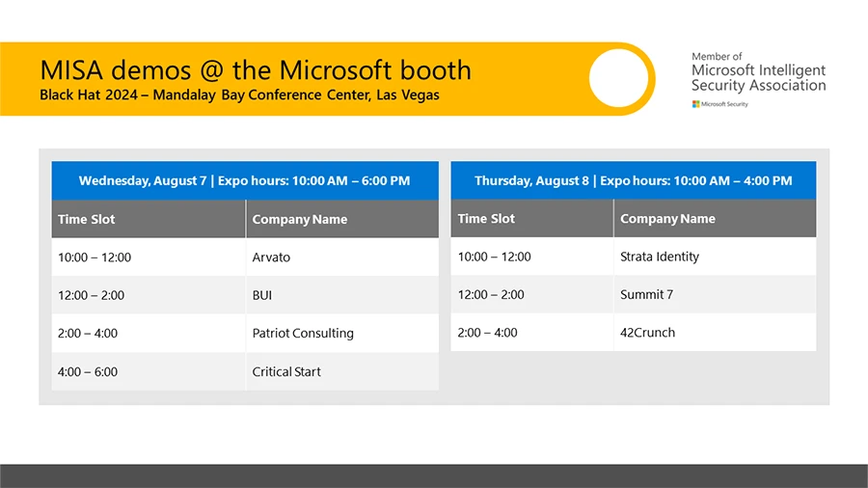Click the 'Microsoft Intelligent Security Association' text
This screenshot has width=868, height=488.
point(758,77)
